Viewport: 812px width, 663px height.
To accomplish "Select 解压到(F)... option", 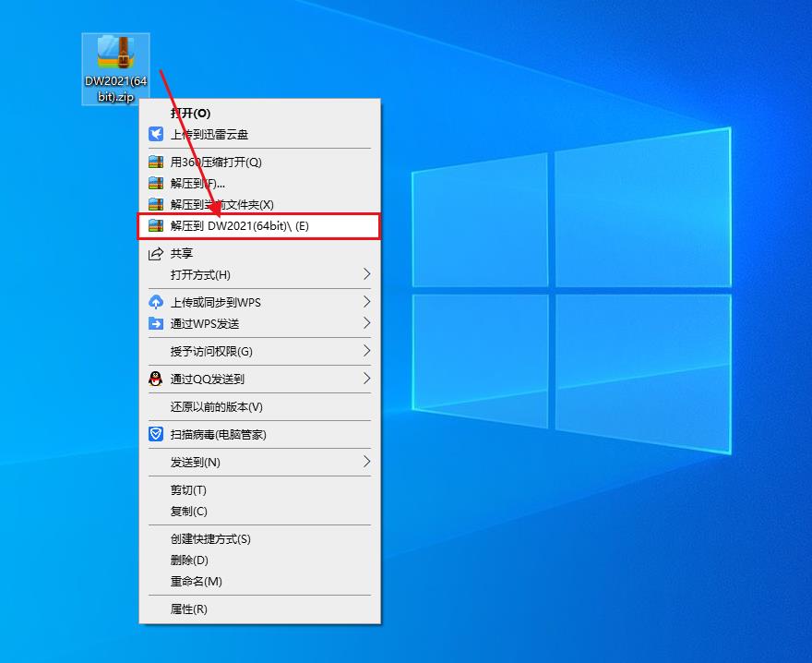I will coord(260,184).
